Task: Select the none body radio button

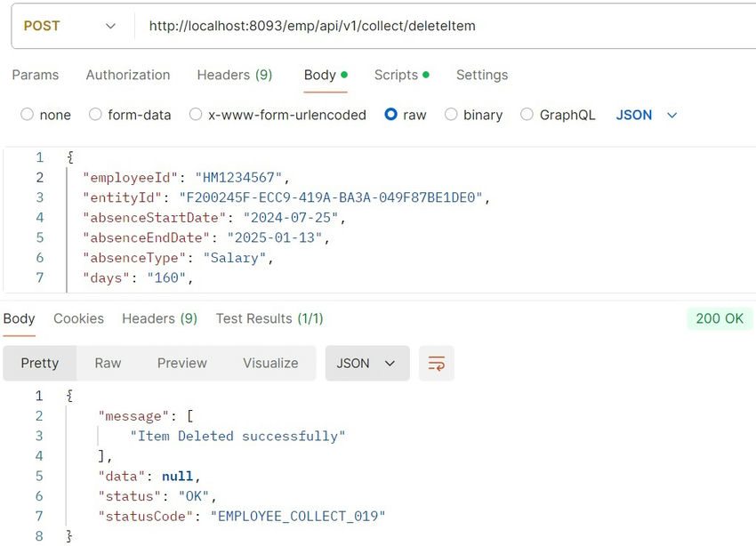Action: (x=27, y=115)
